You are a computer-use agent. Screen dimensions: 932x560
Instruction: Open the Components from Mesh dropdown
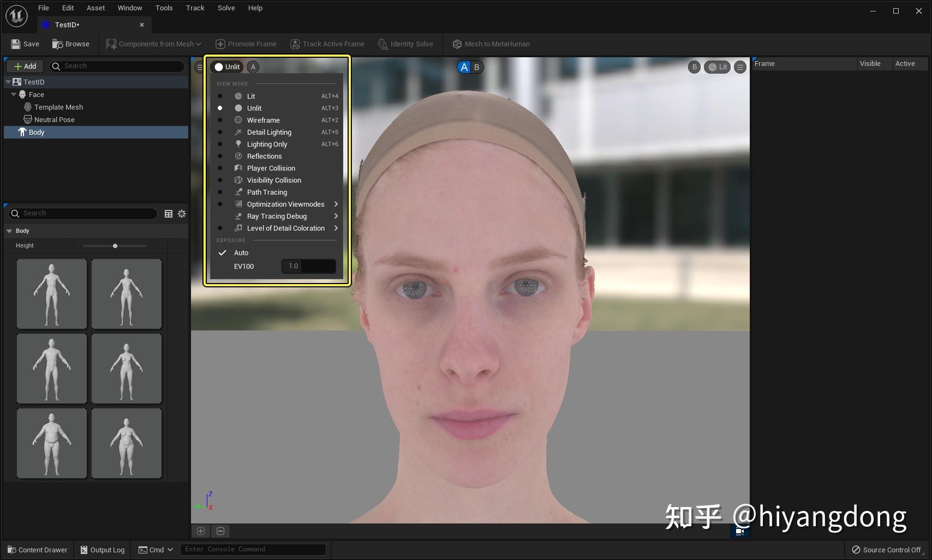154,44
